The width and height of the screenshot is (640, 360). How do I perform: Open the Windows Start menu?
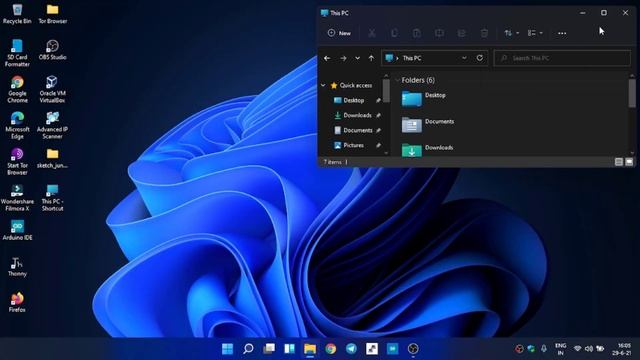point(227,349)
